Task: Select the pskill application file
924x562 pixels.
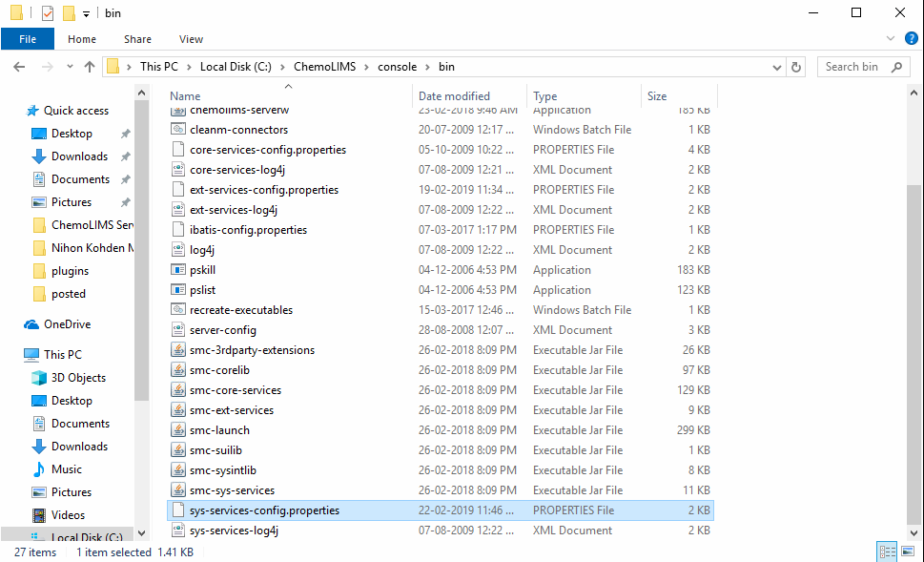Action: coord(202,270)
